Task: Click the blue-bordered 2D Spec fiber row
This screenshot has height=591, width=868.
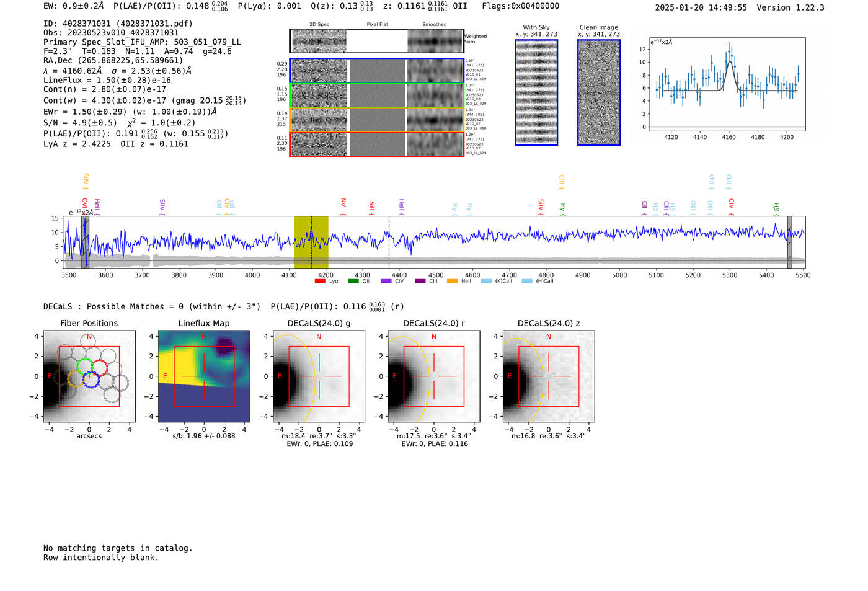Action: pos(319,71)
